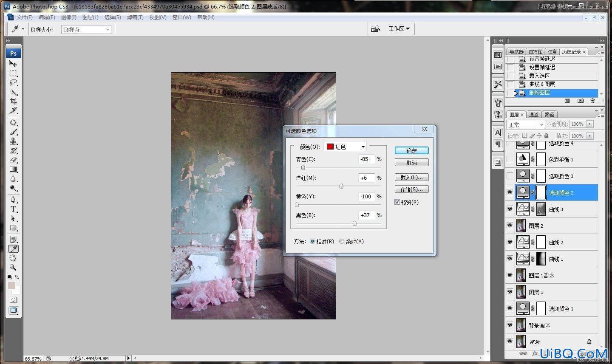Image resolution: width=612 pixels, height=364 pixels.
Task: Select the Blur tool
Action: [13, 179]
